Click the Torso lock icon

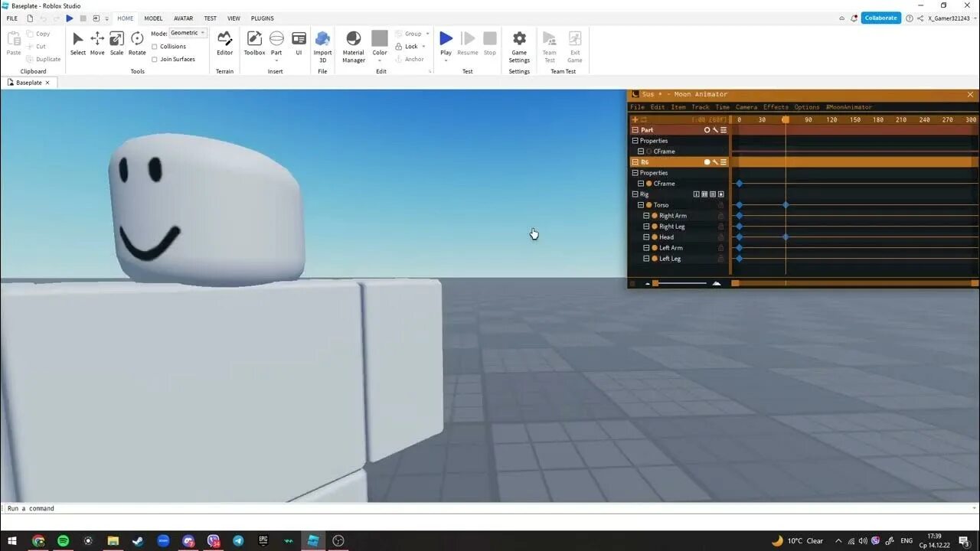click(720, 205)
